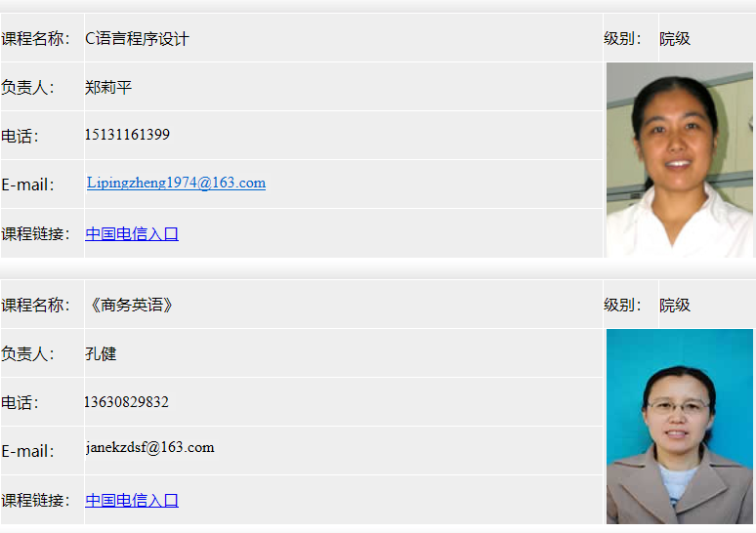The width and height of the screenshot is (756, 533).
Task: Click the phone number 13630829832
Action: [x=126, y=402]
